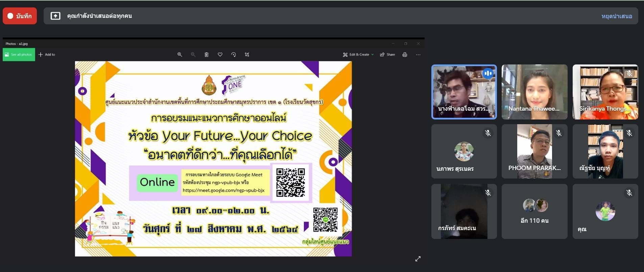Select the Nantana Thawee participant tile
644x272 pixels.
pos(534,92)
